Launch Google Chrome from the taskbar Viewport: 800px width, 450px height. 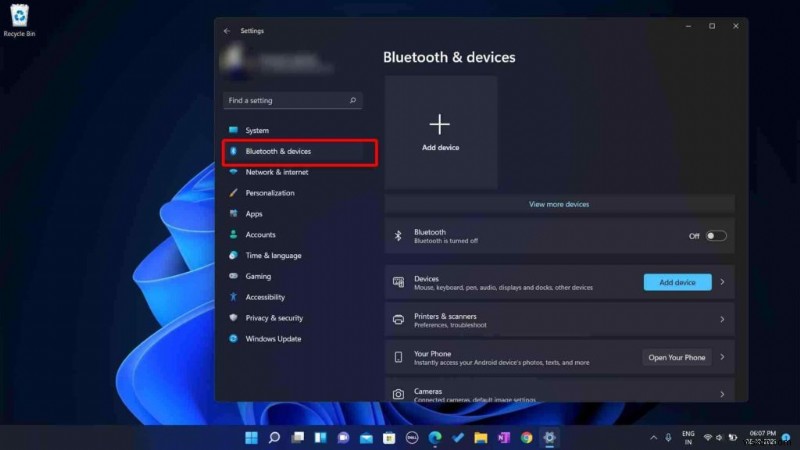(527, 437)
